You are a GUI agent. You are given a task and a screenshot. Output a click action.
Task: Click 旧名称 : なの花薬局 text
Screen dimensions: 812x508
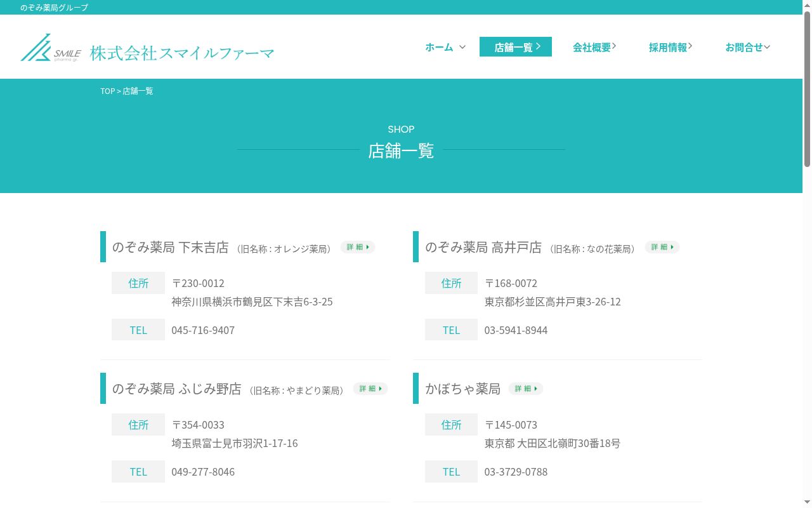point(593,249)
